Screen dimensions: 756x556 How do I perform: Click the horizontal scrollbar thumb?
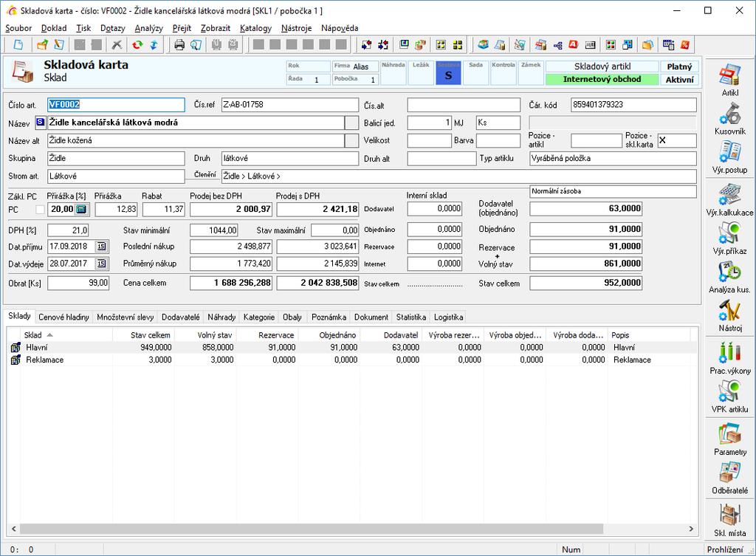pos(312,529)
